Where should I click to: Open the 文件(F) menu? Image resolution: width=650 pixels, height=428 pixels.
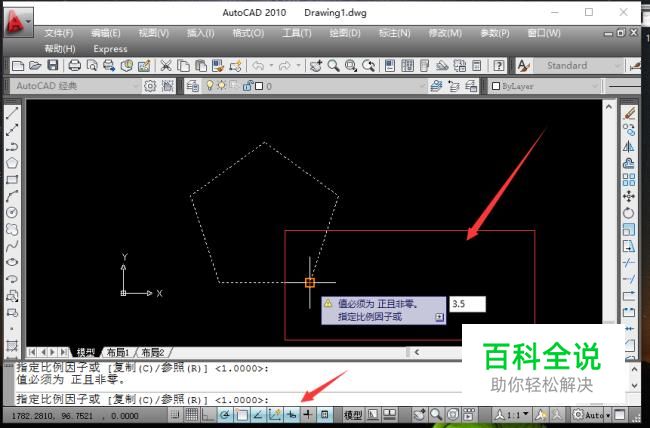pyautogui.click(x=58, y=33)
